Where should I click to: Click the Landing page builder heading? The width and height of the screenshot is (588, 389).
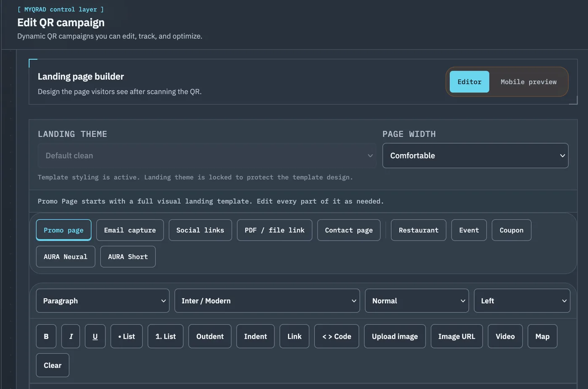point(81,76)
